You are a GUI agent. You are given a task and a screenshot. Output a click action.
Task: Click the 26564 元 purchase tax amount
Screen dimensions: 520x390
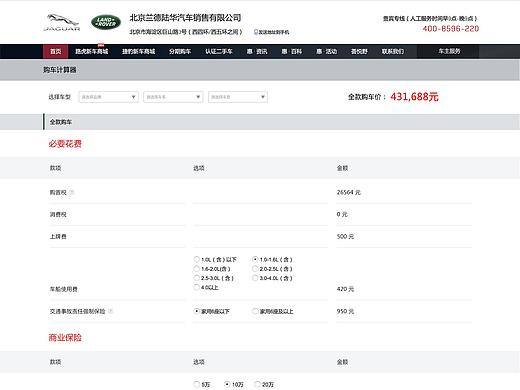348,192
